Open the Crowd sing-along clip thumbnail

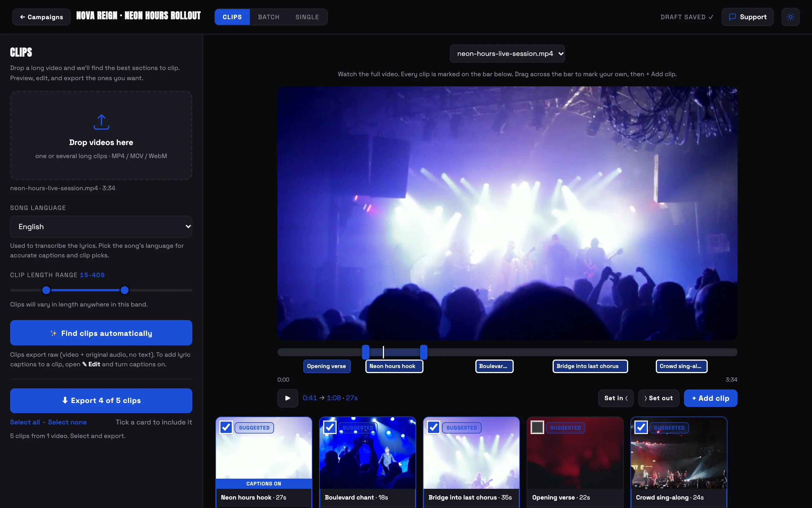pos(678,453)
